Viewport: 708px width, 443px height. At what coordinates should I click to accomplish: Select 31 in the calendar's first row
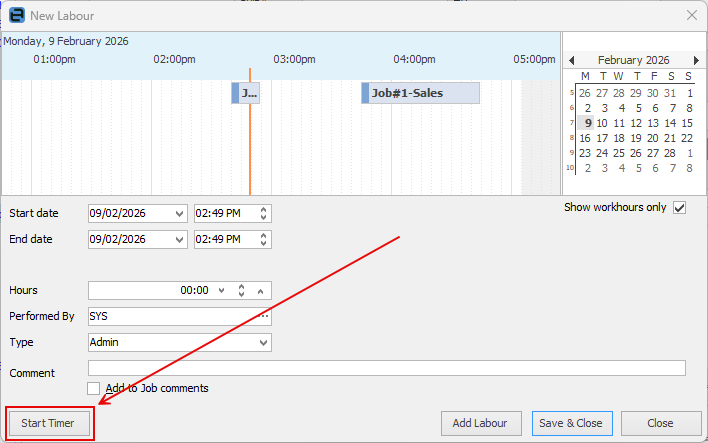(670, 93)
